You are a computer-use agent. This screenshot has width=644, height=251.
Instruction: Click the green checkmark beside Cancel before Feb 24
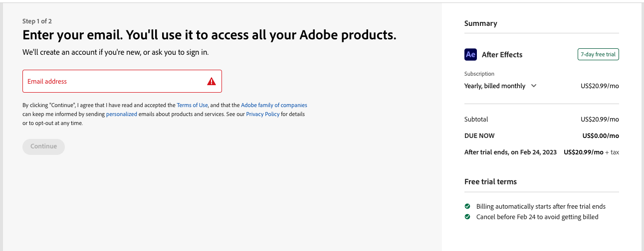click(x=467, y=217)
